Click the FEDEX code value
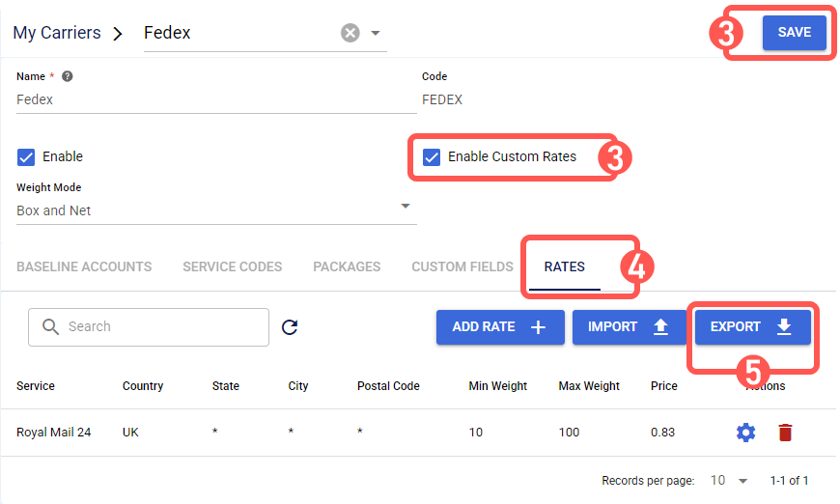 tap(442, 99)
